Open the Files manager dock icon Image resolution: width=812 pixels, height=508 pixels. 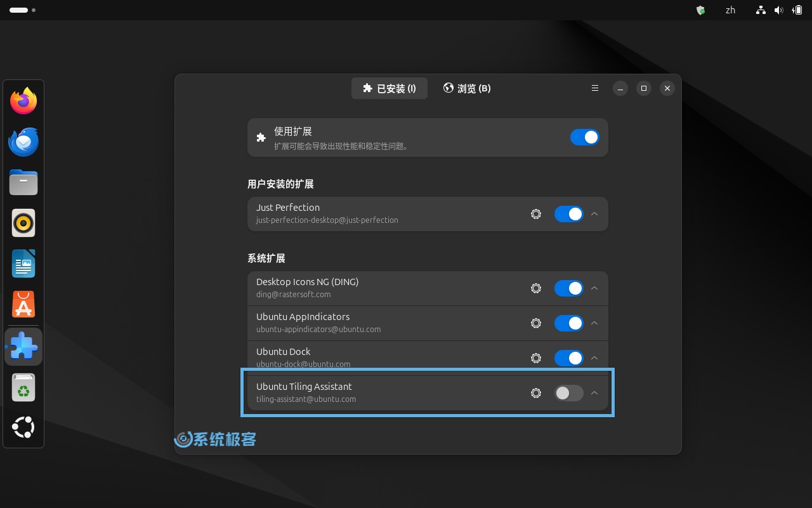point(23,182)
